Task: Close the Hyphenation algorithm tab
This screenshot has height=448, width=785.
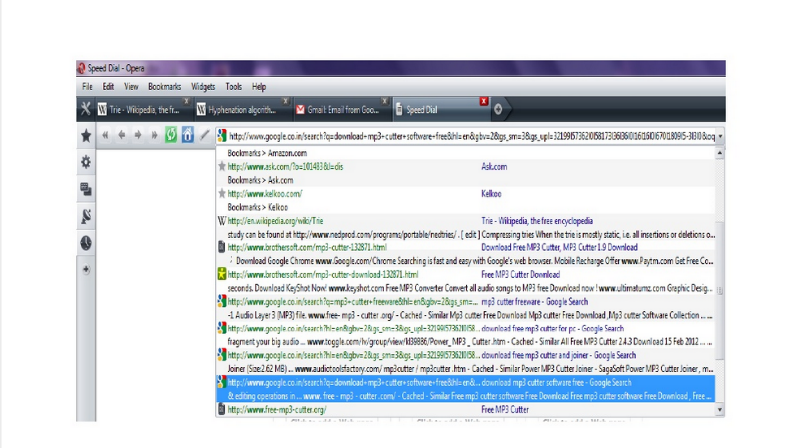Action: [285, 101]
